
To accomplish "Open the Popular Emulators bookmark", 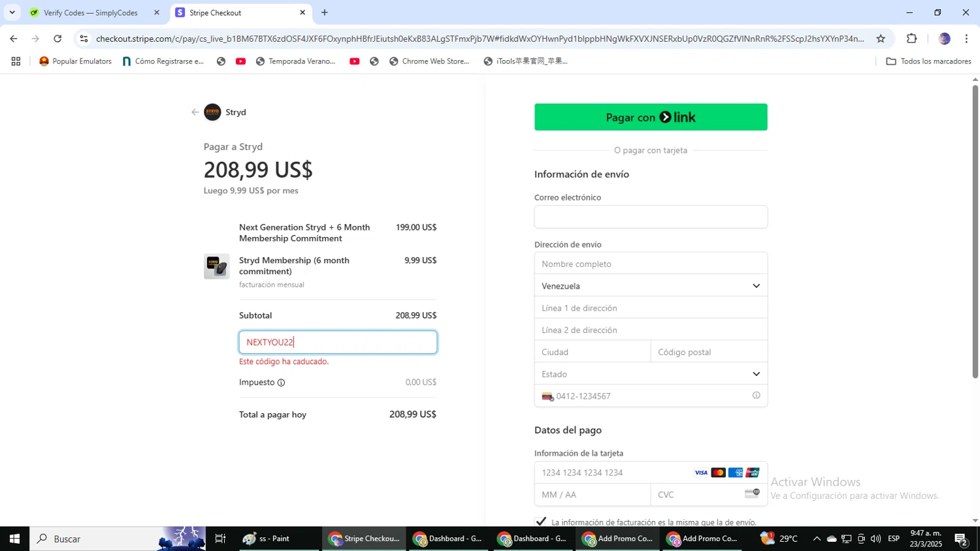I will tap(75, 61).
